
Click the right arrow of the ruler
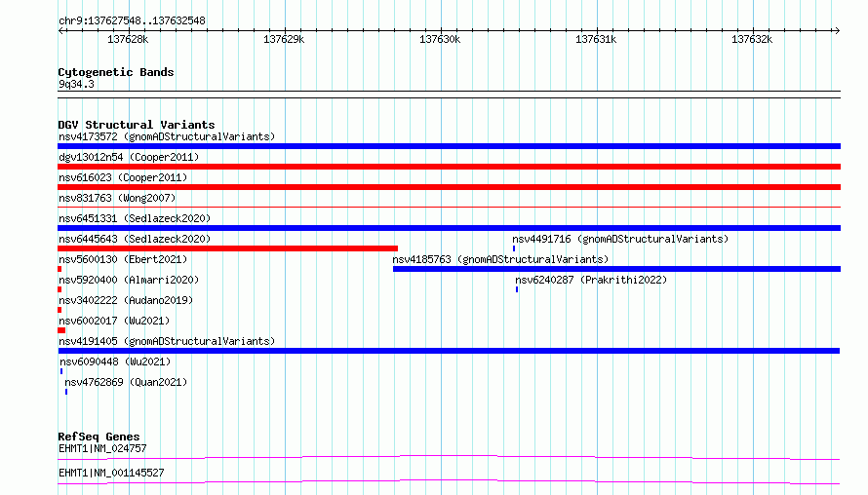(x=838, y=30)
